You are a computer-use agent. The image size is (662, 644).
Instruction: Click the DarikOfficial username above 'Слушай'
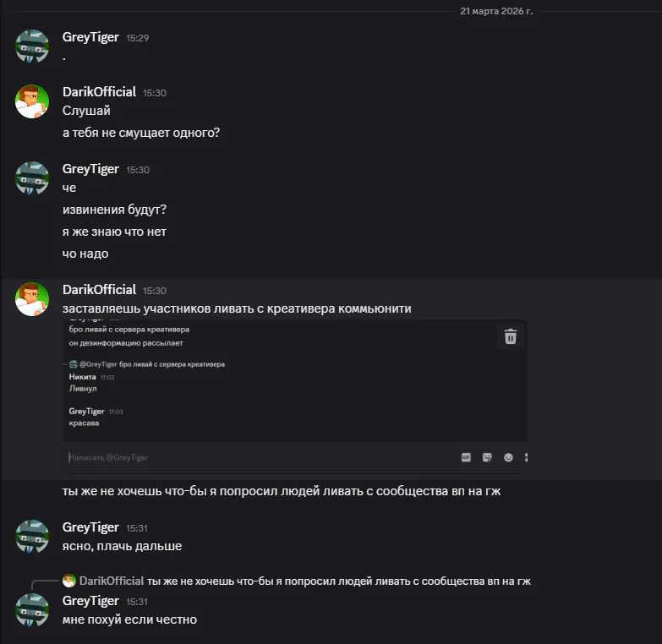click(x=99, y=92)
